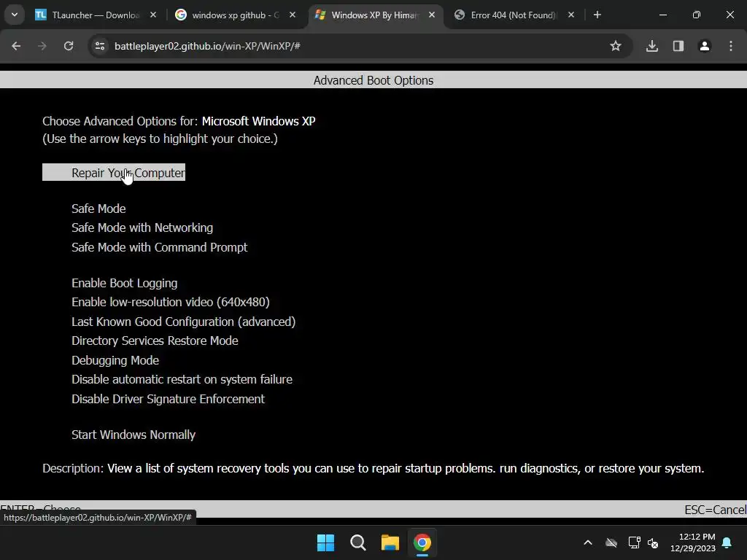Choose Start Windows Normally
This screenshot has width=747, height=560.
click(x=133, y=435)
